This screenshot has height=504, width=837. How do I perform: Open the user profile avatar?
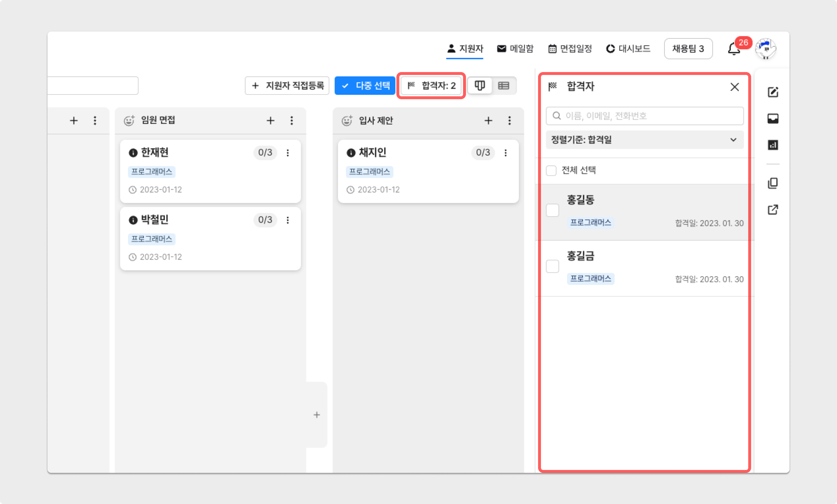pos(766,49)
